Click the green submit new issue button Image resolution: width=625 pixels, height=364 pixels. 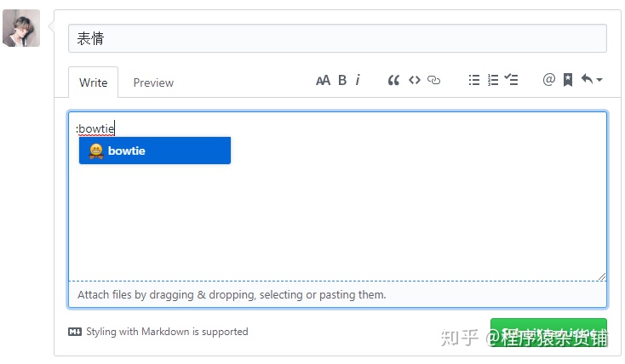548,333
